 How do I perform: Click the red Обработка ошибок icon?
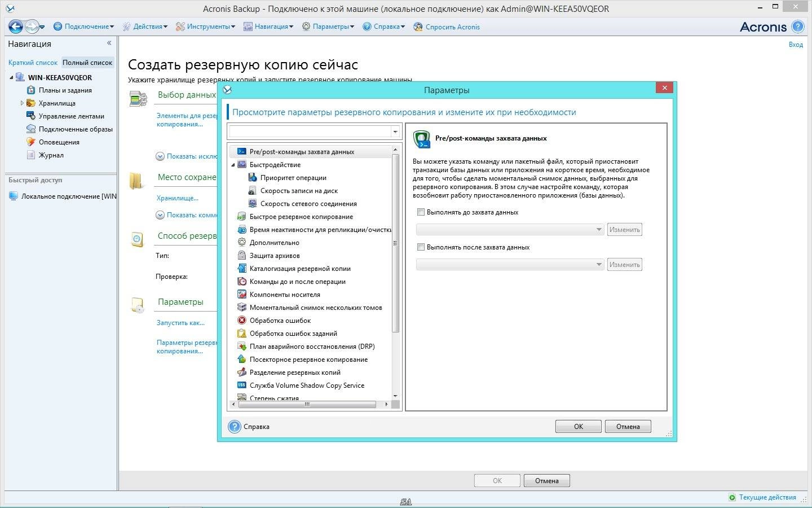click(241, 320)
